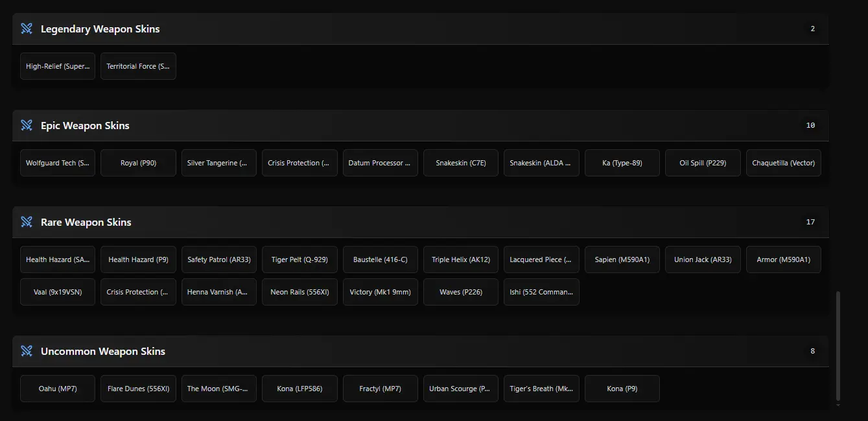Open the Territorial Force skin tile
This screenshot has width=868, height=421.
coord(138,66)
